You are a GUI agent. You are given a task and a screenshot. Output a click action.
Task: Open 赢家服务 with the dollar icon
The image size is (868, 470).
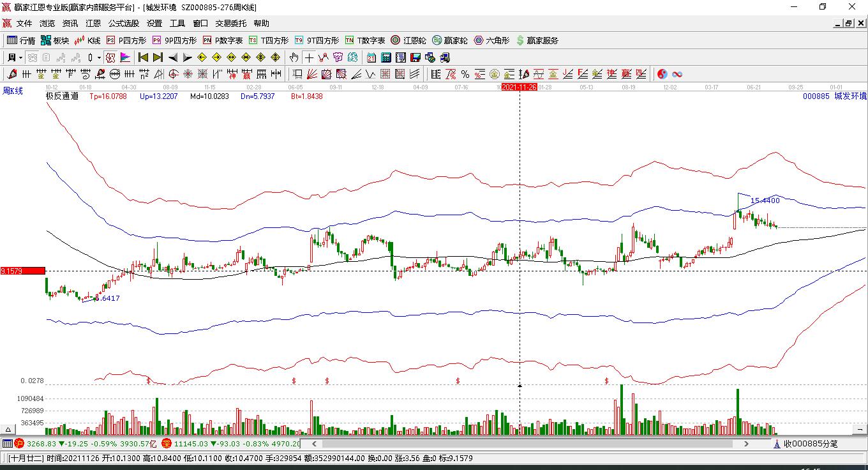[537, 40]
